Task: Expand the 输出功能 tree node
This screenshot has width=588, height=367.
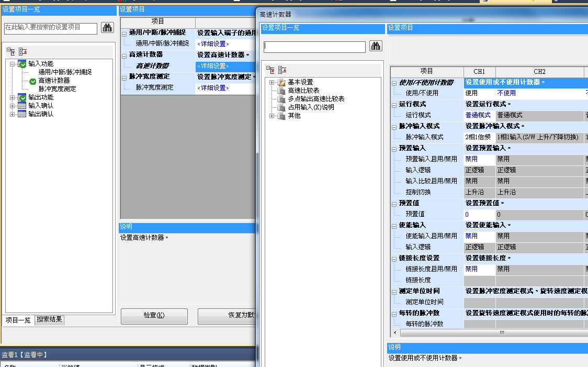Action: (13, 97)
